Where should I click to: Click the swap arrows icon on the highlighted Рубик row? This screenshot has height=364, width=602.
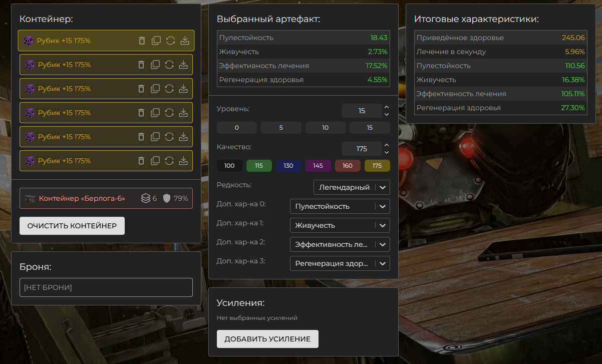coord(170,41)
